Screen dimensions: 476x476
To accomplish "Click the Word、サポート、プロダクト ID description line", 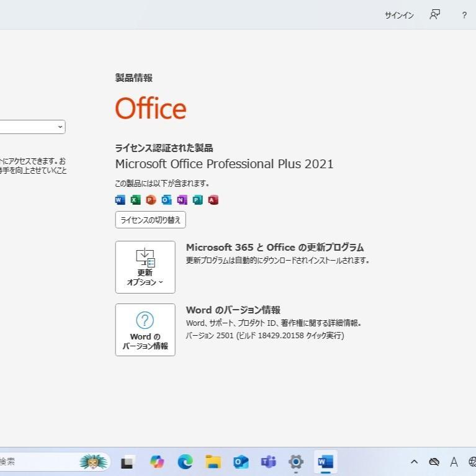I will point(274,323).
